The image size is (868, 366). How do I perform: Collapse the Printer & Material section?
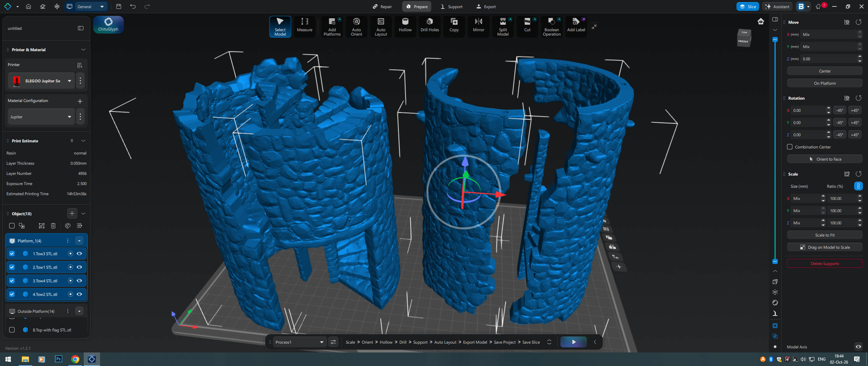[83, 49]
